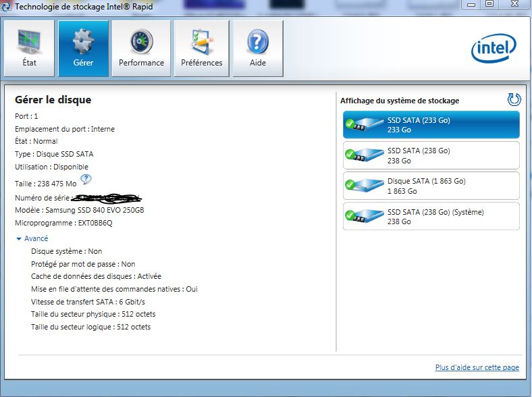This screenshot has height=397, width=532.
Task: Switch to the Performance tab
Action: click(x=141, y=48)
